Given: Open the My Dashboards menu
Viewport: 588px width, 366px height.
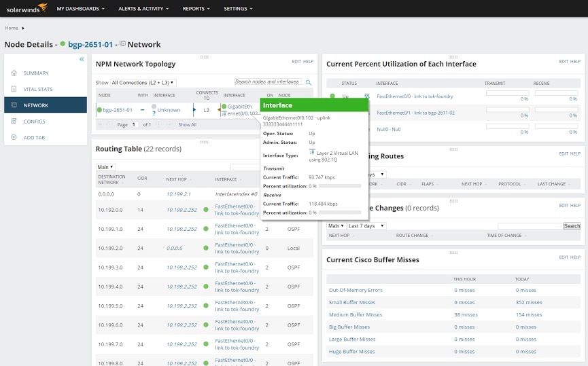Looking at the screenshot, I should pyautogui.click(x=82, y=9).
